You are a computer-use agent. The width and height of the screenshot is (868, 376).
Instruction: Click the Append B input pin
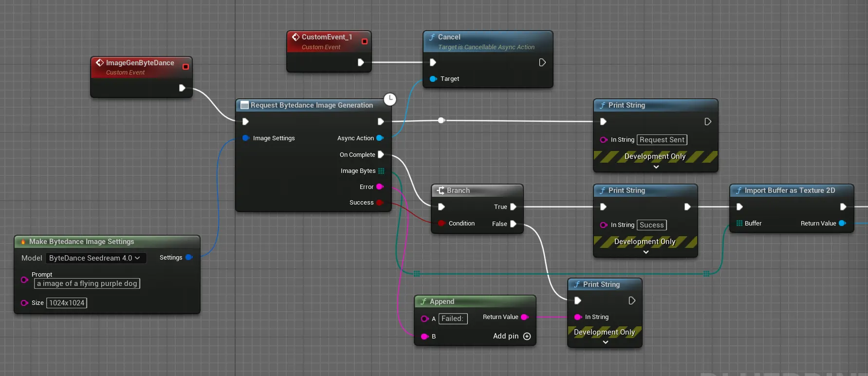[x=425, y=337]
